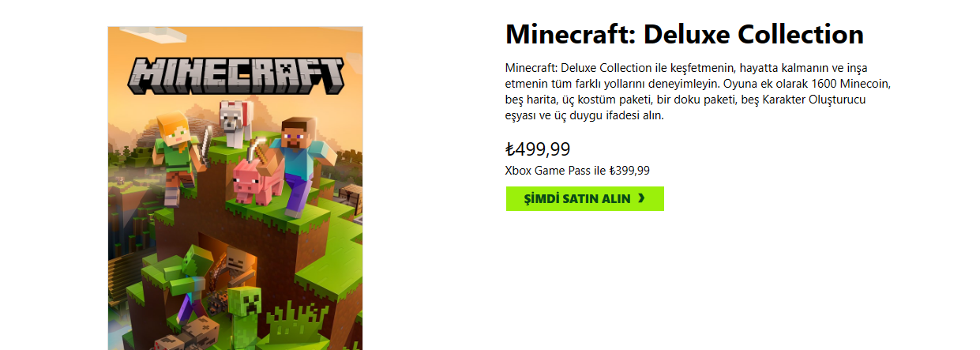Click the white wolf in the artwork

click(x=235, y=122)
